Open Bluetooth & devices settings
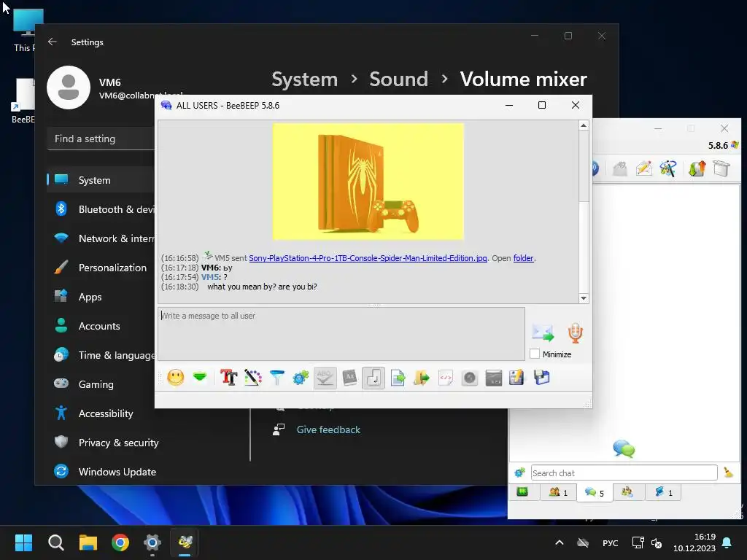This screenshot has height=560, width=747. tap(101, 209)
